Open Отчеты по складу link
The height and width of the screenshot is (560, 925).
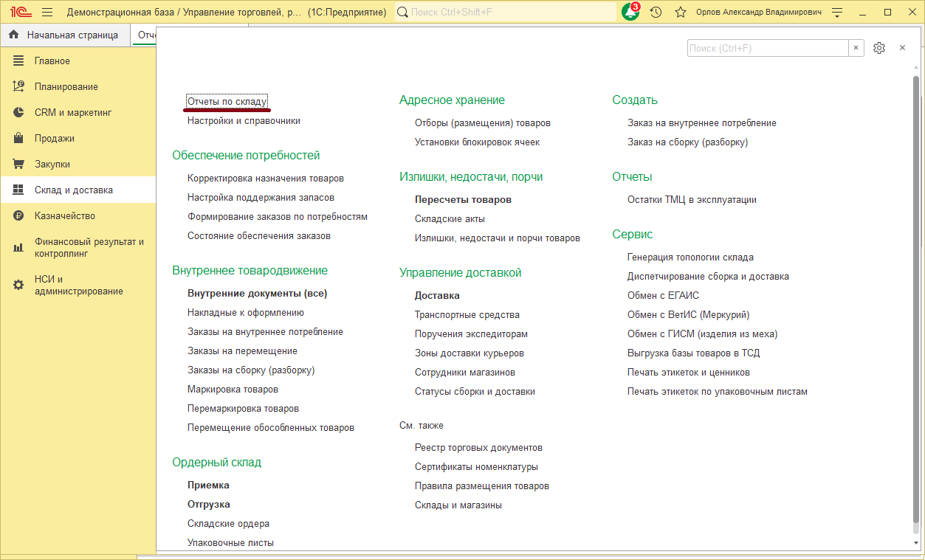pyautogui.click(x=227, y=101)
